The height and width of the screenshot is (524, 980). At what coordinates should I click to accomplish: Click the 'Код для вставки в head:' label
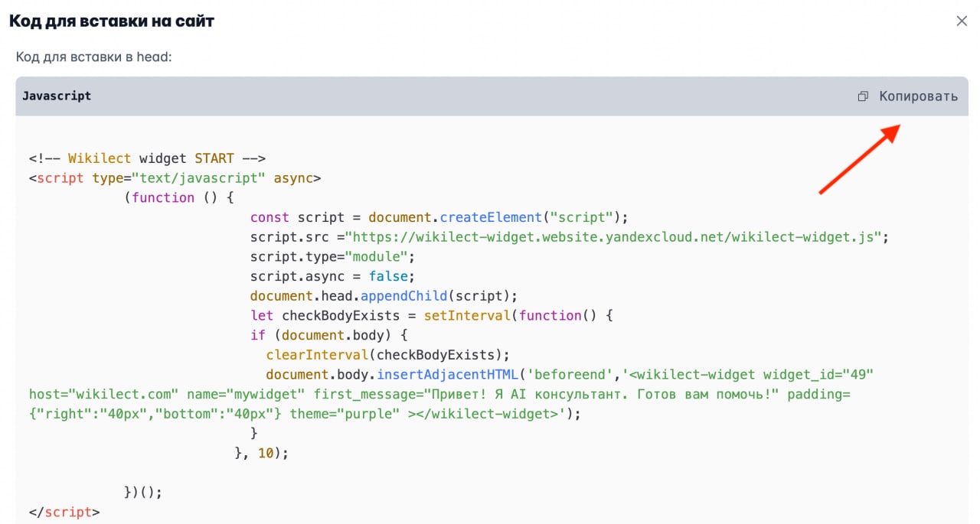click(93, 57)
